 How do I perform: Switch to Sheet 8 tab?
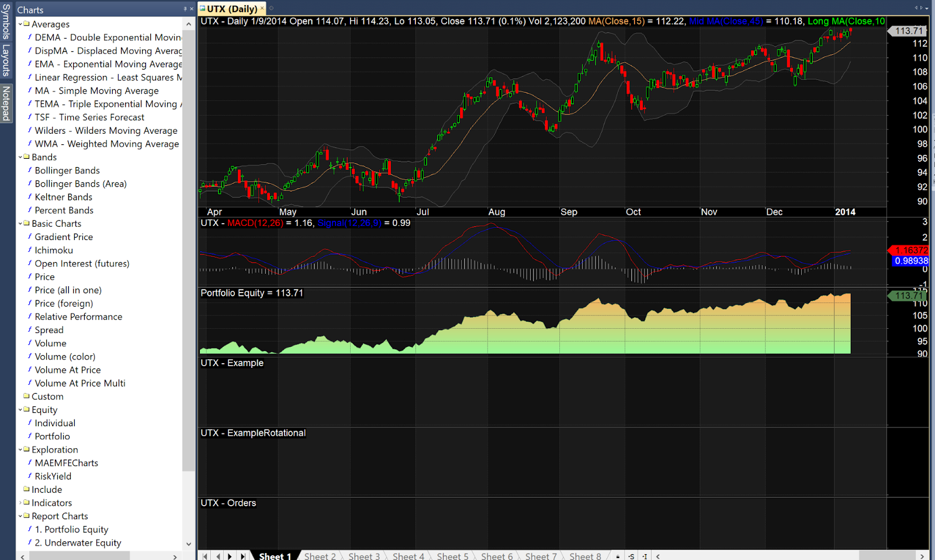585,556
